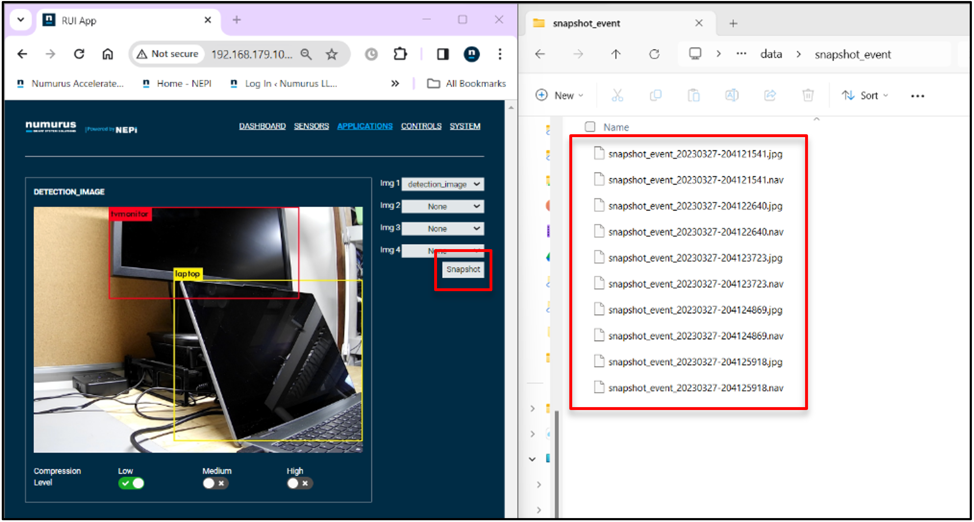Open the Home - NEPI bookmark

point(177,83)
